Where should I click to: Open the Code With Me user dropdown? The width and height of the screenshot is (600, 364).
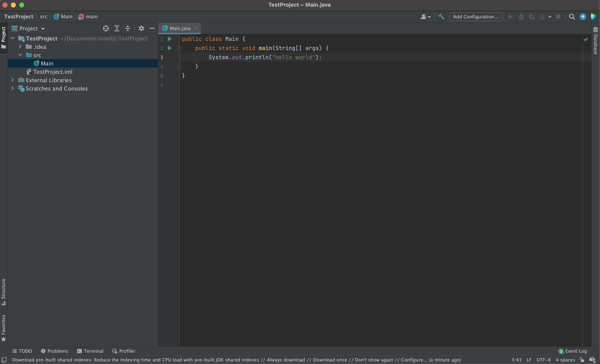click(425, 16)
